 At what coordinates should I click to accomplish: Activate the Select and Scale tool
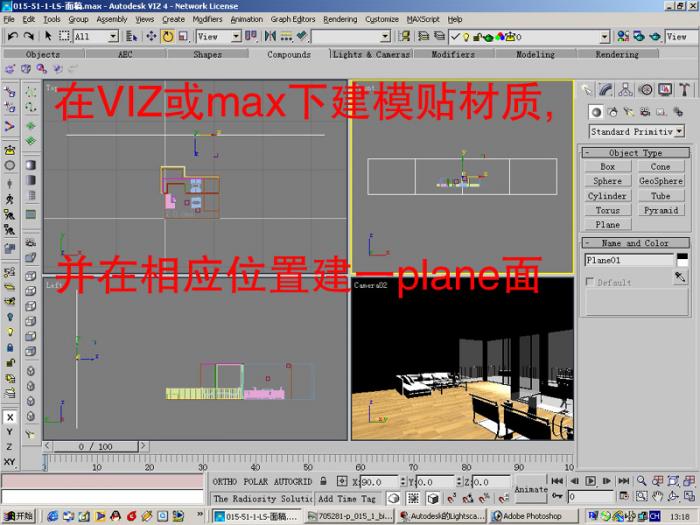coord(183,36)
